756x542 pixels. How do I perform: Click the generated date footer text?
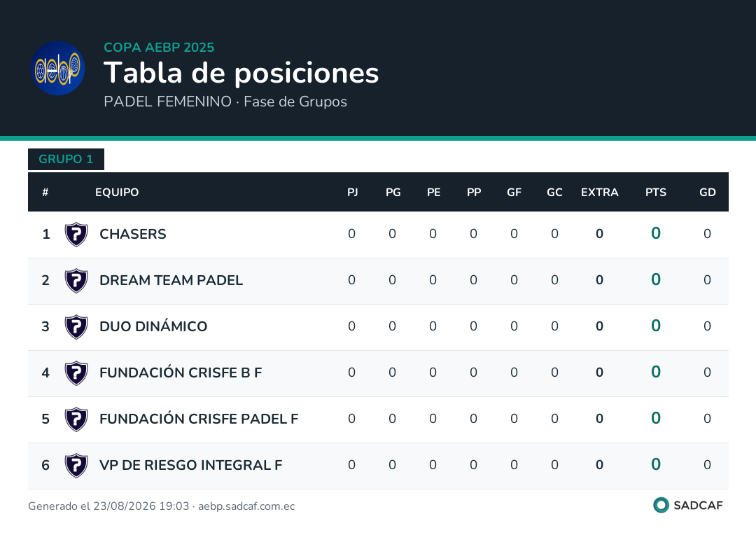[x=162, y=506]
